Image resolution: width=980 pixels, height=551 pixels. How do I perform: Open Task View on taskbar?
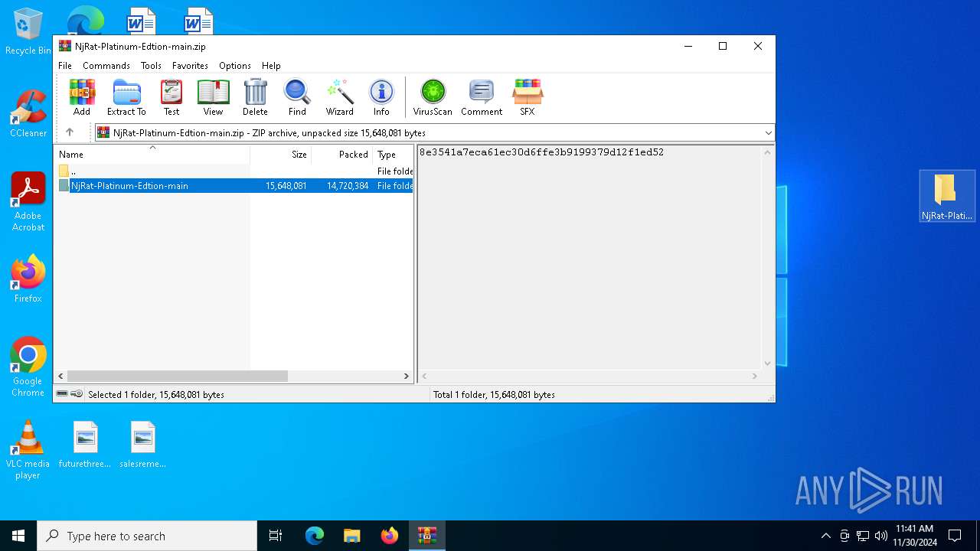tap(276, 536)
